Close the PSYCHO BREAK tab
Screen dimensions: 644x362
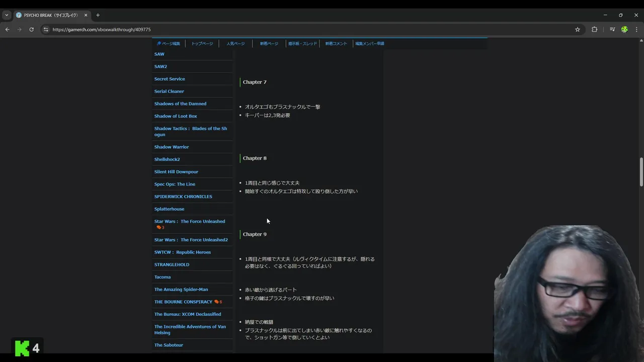(x=86, y=15)
